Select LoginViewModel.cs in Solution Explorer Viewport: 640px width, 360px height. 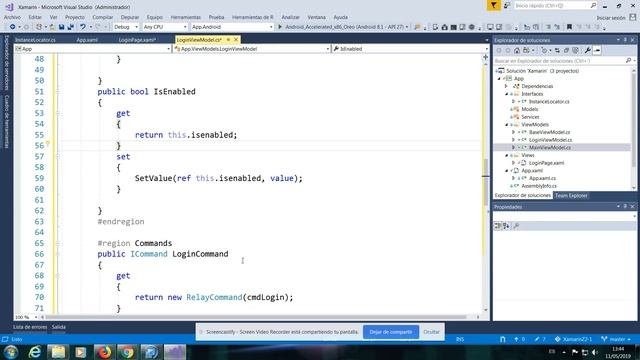550,140
